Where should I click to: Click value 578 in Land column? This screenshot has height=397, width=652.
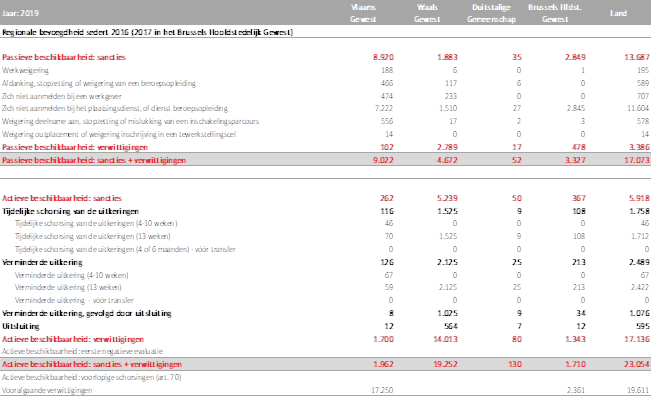[643, 121]
